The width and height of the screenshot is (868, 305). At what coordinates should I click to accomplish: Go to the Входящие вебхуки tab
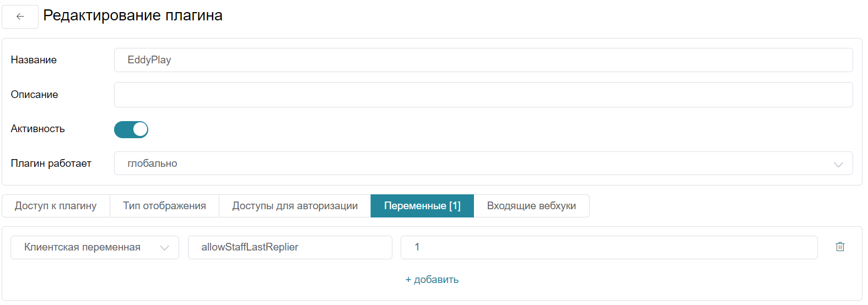point(531,206)
